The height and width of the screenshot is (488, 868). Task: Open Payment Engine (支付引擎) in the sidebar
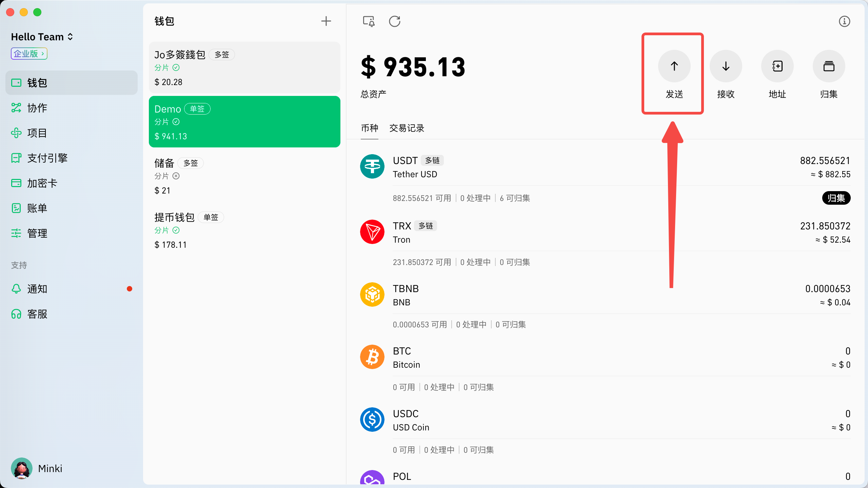[x=47, y=158]
